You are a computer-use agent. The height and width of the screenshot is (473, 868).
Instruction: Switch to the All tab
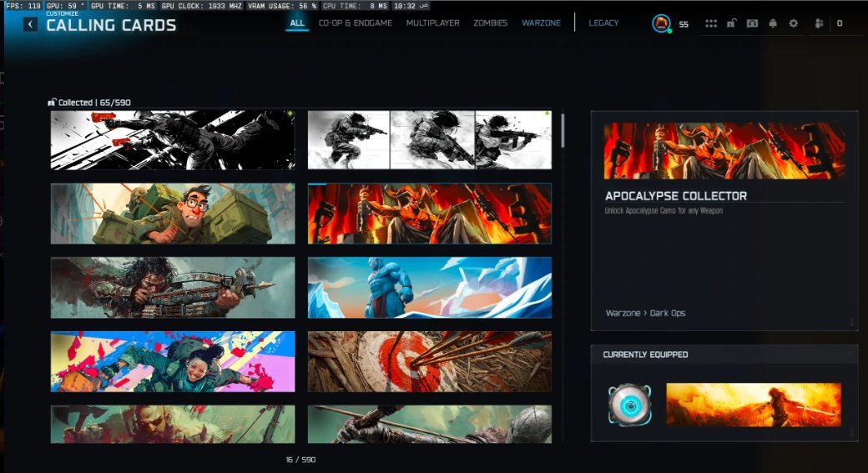tap(297, 23)
